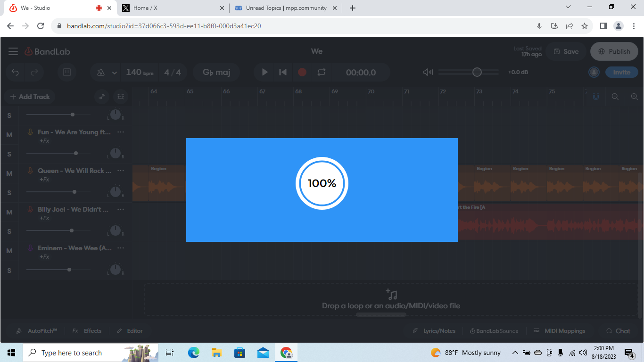Screen dimensions: 644x362
Task: Publish the project
Action: 614,51
